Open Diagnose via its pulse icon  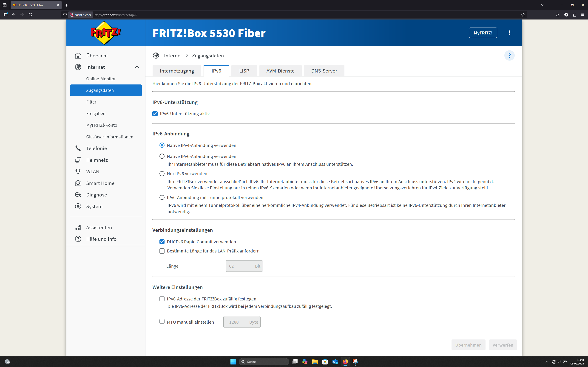click(x=78, y=195)
